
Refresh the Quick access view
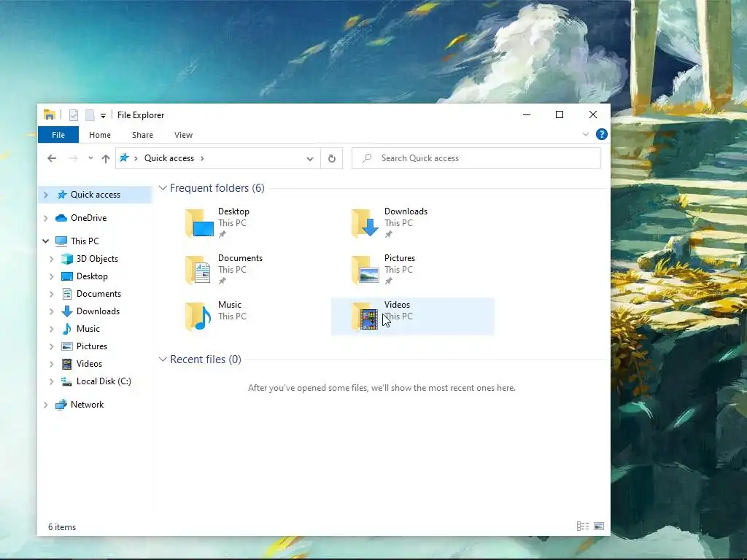click(x=332, y=158)
